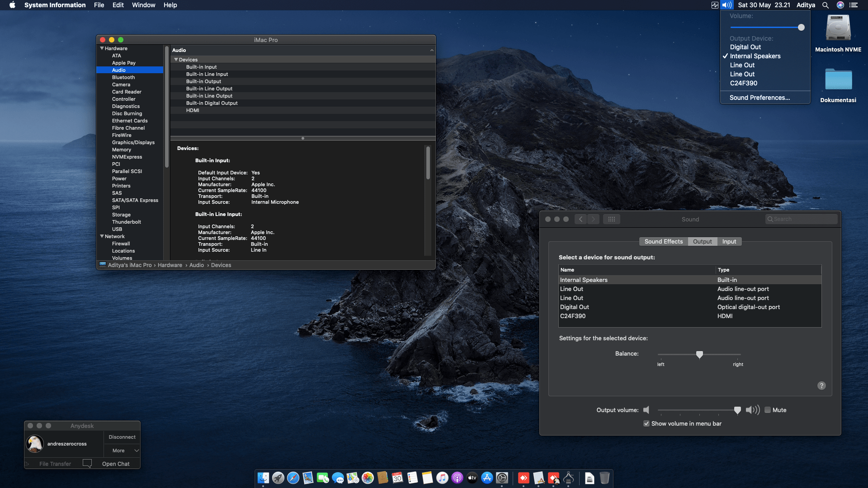Open System Preferences from the Dock
Image resolution: width=868 pixels, height=488 pixels.
(x=502, y=478)
